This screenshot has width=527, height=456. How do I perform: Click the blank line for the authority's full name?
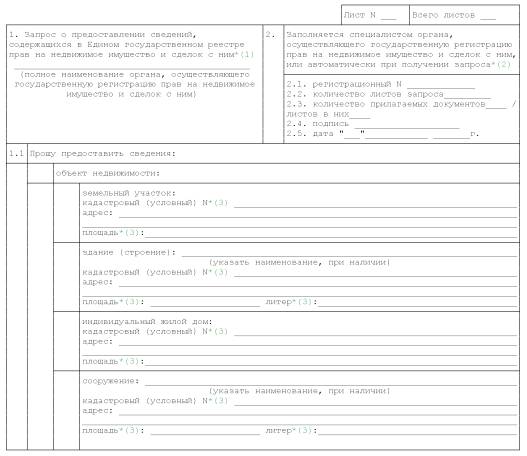tap(132, 69)
